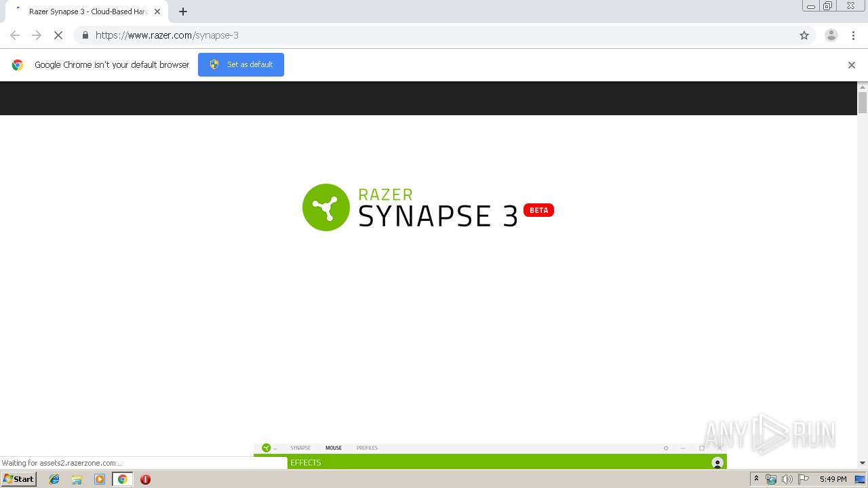Click the red BETA badge
This screenshot has height=488, width=868.
(x=539, y=210)
